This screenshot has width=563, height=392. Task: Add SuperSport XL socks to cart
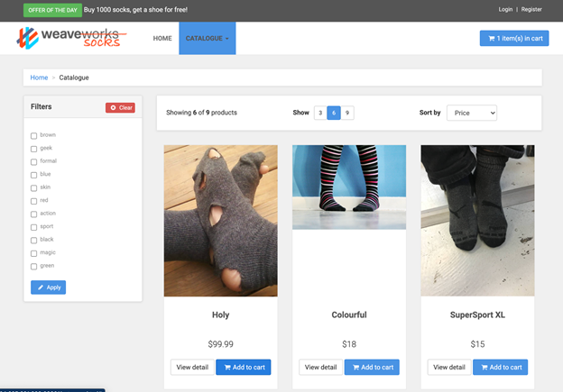[x=500, y=367]
